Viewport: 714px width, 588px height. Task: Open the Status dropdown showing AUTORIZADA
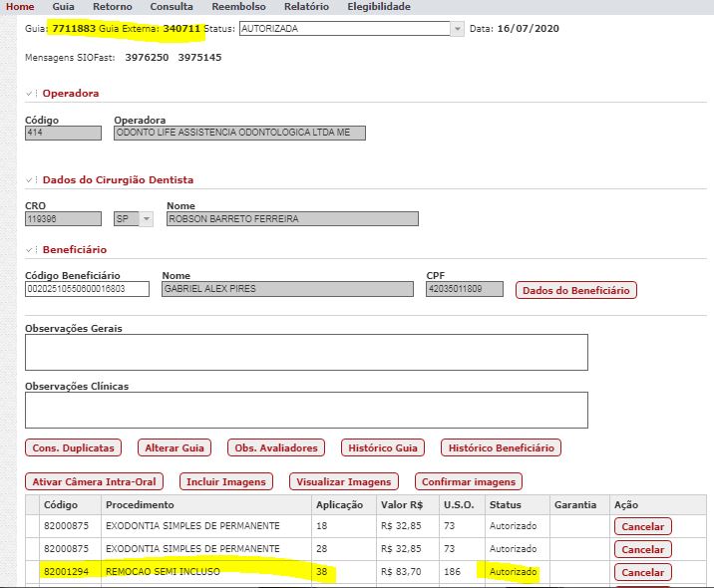(458, 29)
